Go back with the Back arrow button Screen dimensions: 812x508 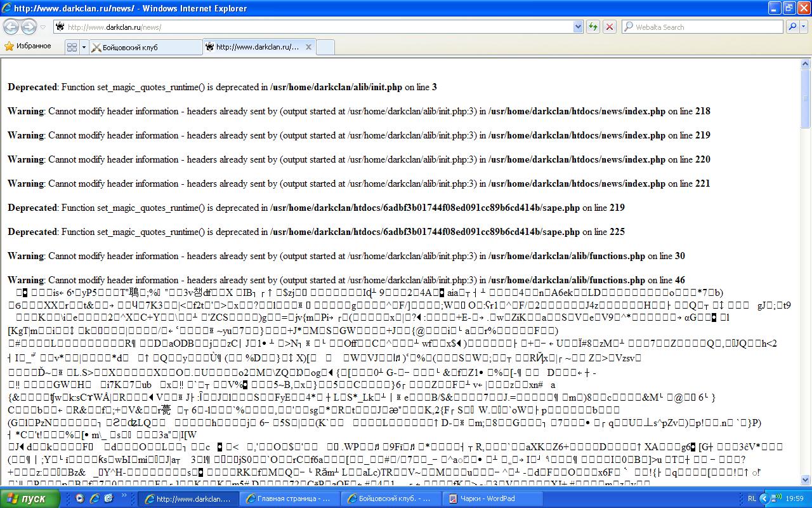point(11,27)
